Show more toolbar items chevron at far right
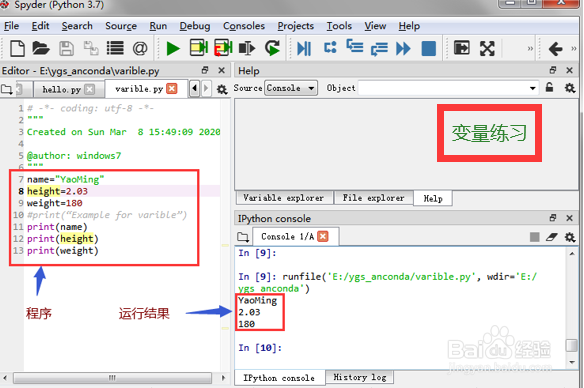Screen dimensions: 584x388 coord(574,48)
